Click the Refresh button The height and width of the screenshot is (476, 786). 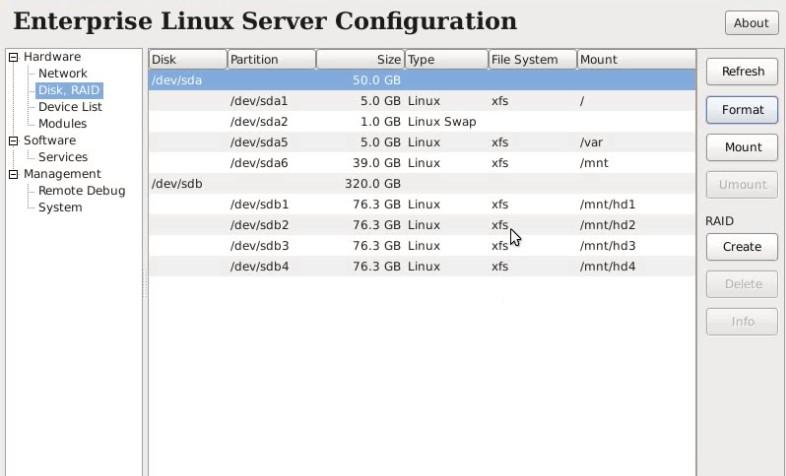[742, 72]
